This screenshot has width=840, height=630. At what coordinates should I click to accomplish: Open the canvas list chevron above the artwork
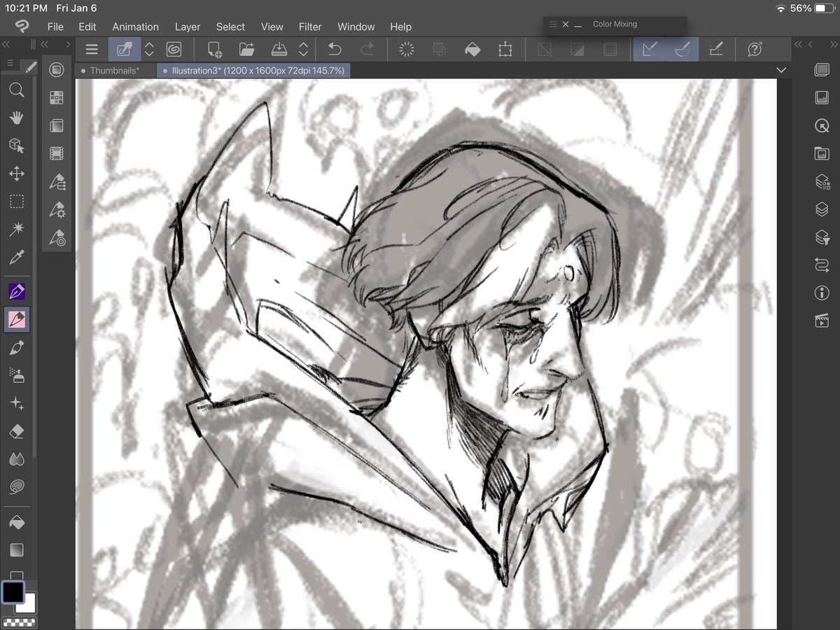(x=782, y=70)
